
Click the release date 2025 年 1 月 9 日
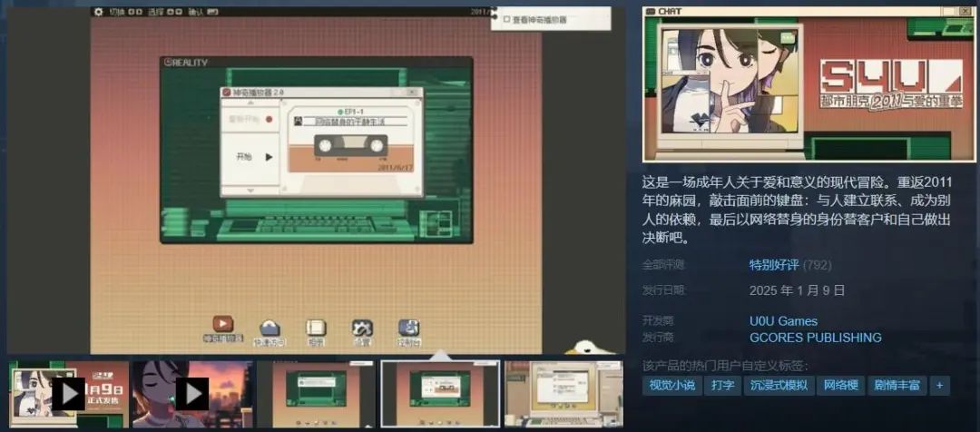[x=797, y=290]
